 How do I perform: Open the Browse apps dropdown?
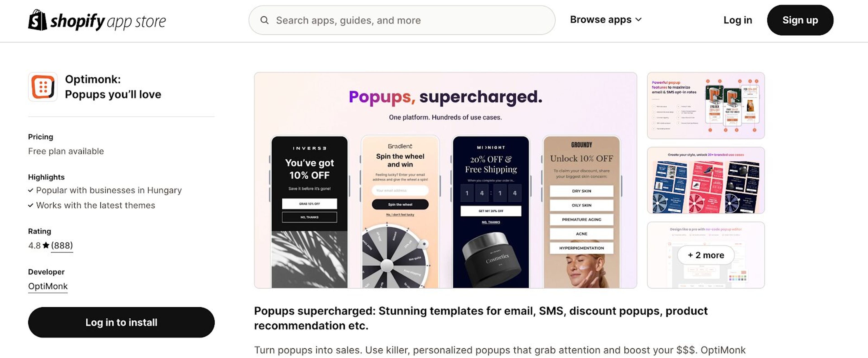[x=604, y=20]
